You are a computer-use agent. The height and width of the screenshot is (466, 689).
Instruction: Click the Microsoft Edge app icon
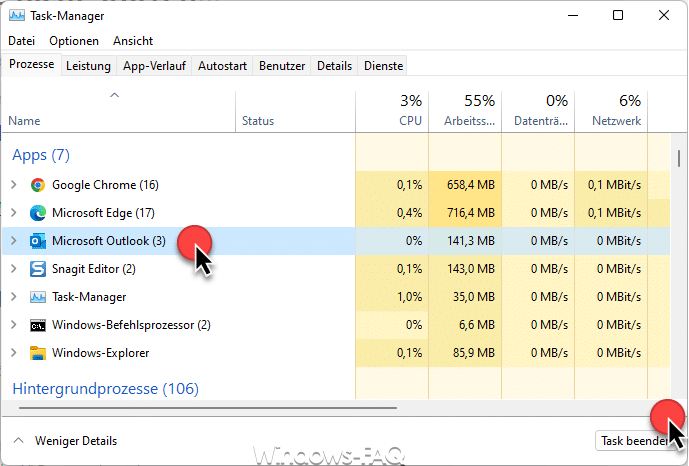point(38,213)
